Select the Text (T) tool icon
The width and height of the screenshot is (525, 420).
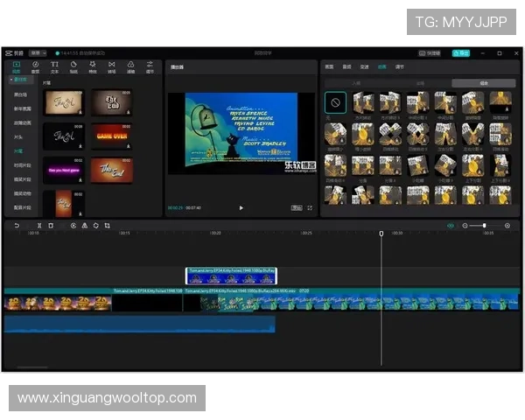[x=54, y=66]
